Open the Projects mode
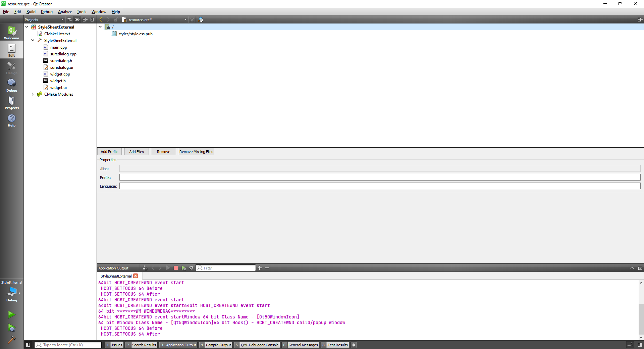Image resolution: width=644 pixels, height=349 pixels. 12,102
